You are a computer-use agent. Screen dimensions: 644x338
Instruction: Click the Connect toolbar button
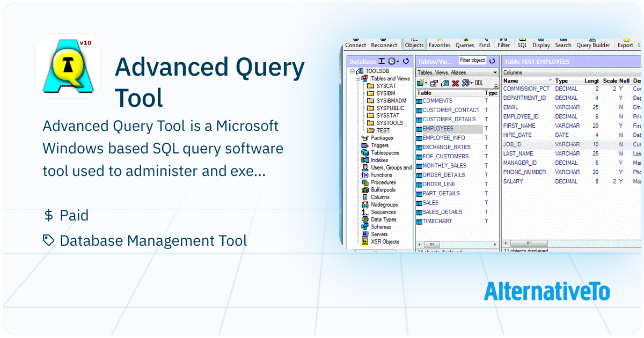pos(355,45)
